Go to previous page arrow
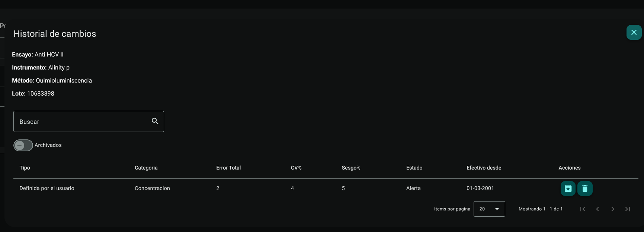Viewport: 644px width, 232px height. (597, 209)
